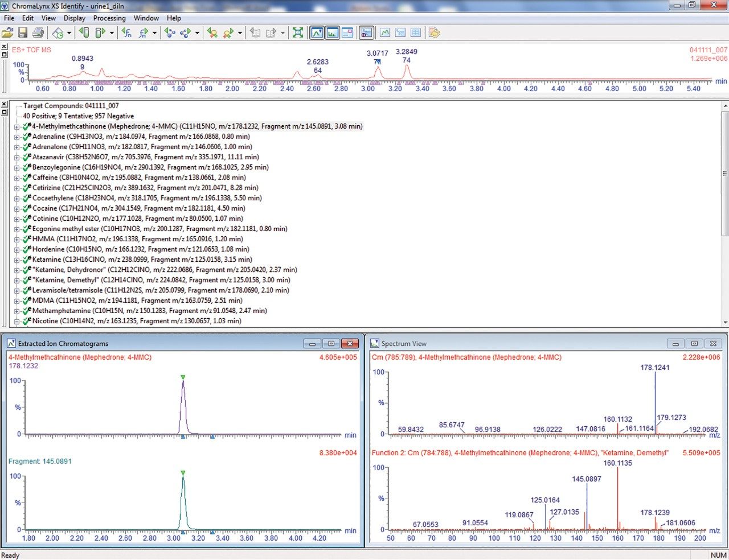Open the Processing menu

(x=109, y=18)
